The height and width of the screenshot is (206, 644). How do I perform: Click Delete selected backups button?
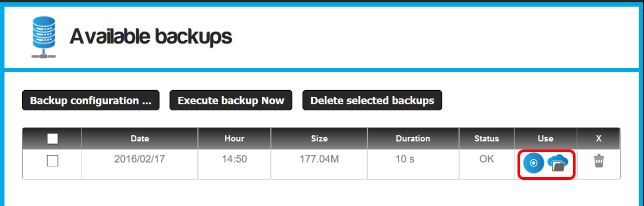[x=372, y=101]
